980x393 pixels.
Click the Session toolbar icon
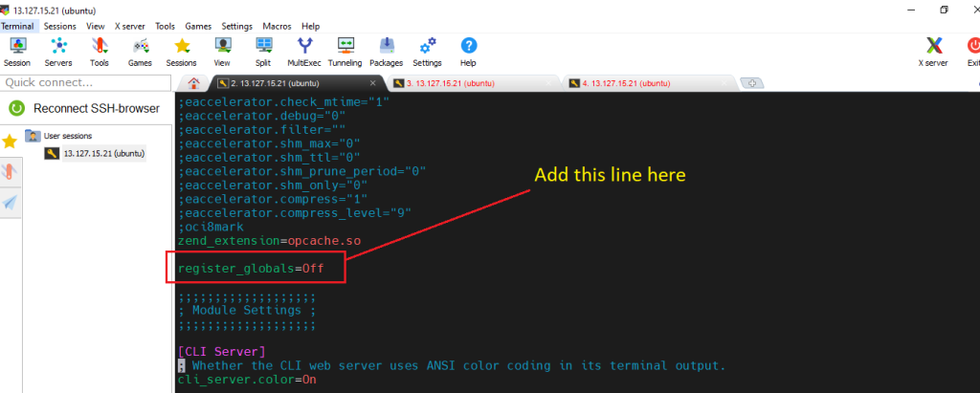(x=16, y=51)
